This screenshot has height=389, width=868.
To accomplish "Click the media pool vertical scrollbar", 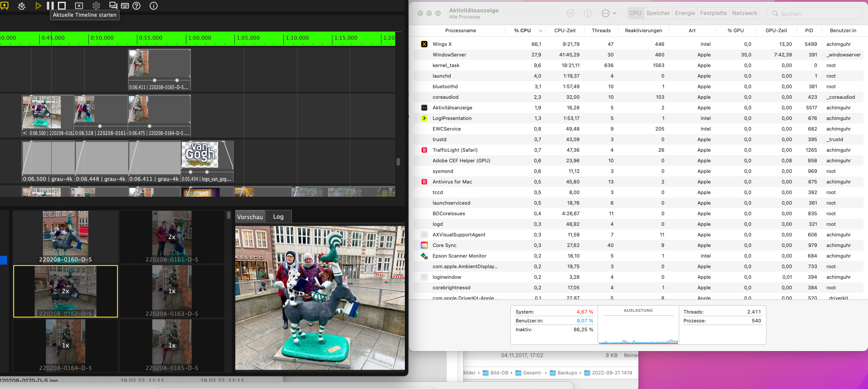I will 228,215.
